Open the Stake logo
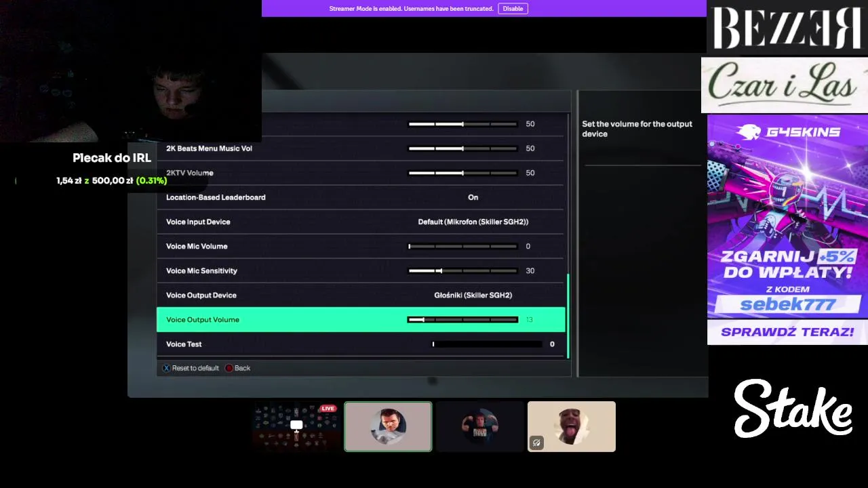The height and width of the screenshot is (488, 868). click(x=793, y=409)
